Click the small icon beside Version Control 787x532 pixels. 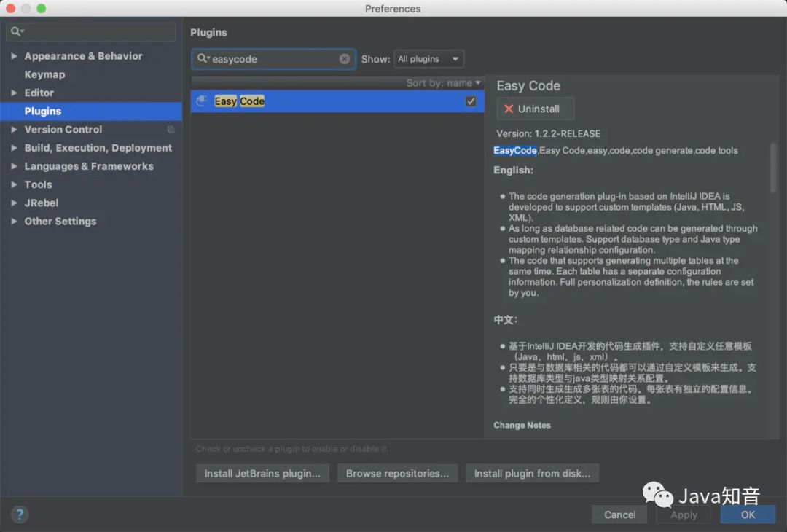tap(171, 129)
